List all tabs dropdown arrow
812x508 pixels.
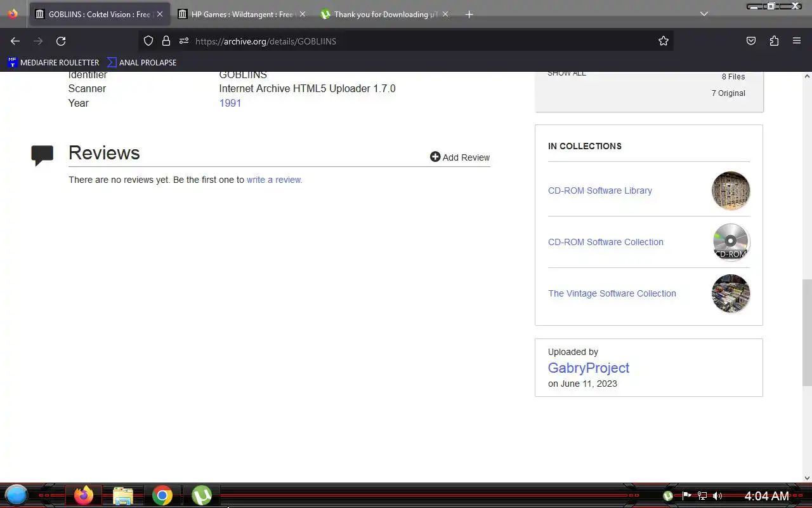(x=704, y=14)
